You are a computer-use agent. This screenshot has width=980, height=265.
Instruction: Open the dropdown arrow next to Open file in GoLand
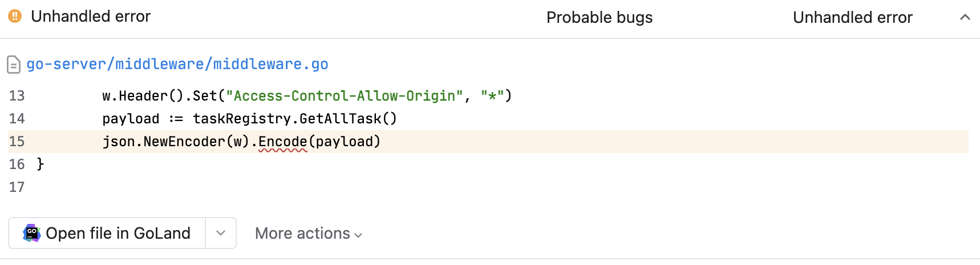(x=221, y=233)
